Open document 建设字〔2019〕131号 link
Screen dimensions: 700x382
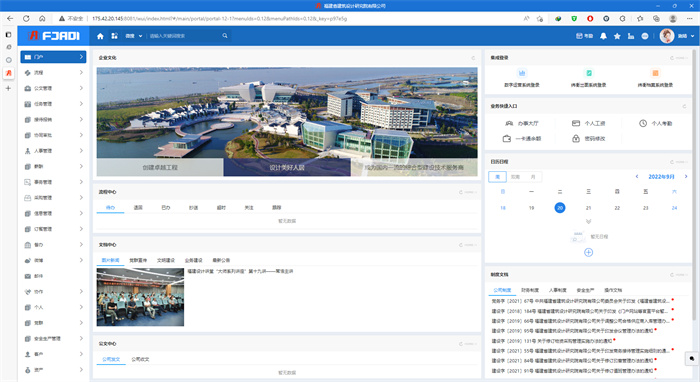click(552, 341)
